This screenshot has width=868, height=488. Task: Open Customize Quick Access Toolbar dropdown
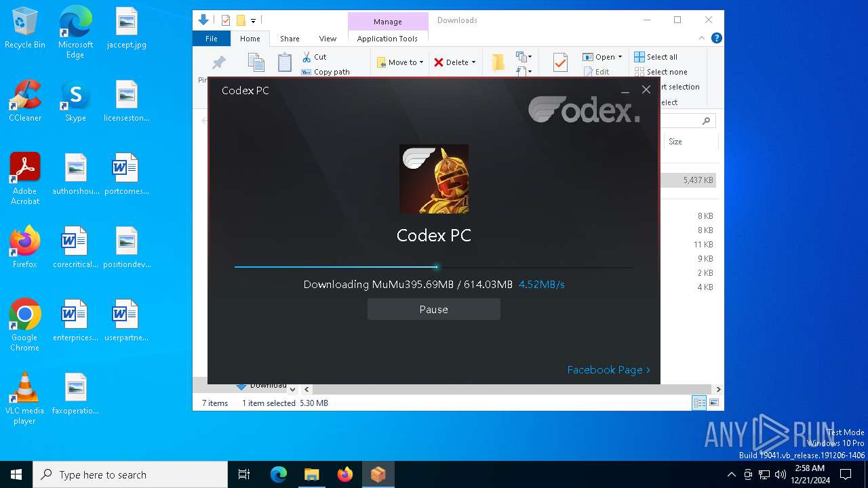[x=253, y=21]
